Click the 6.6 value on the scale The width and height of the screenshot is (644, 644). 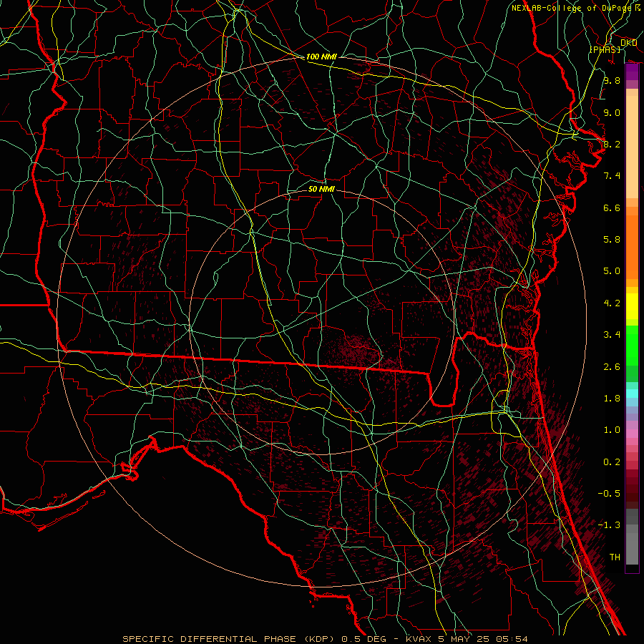pos(612,208)
